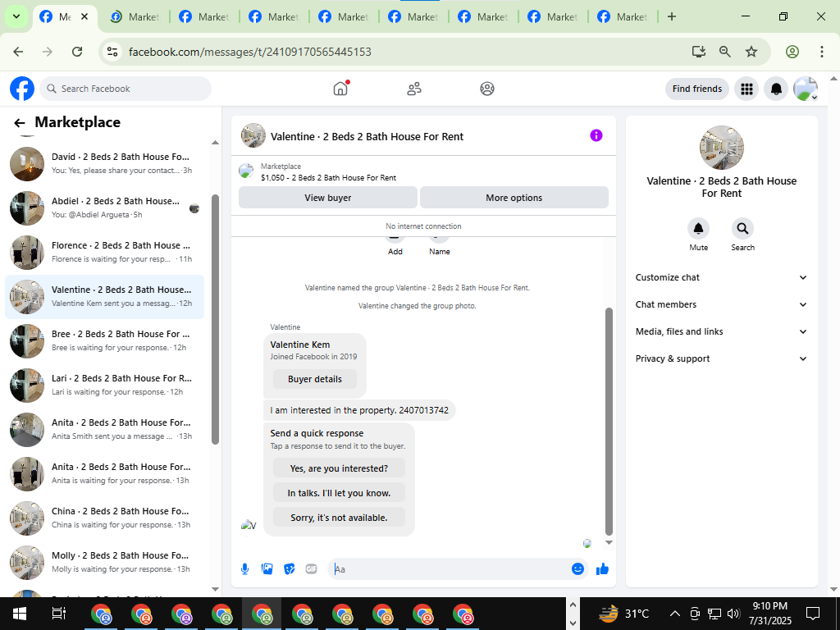Open China's conversation in list
Screen dimensions: 840x630
pyautogui.click(x=105, y=518)
